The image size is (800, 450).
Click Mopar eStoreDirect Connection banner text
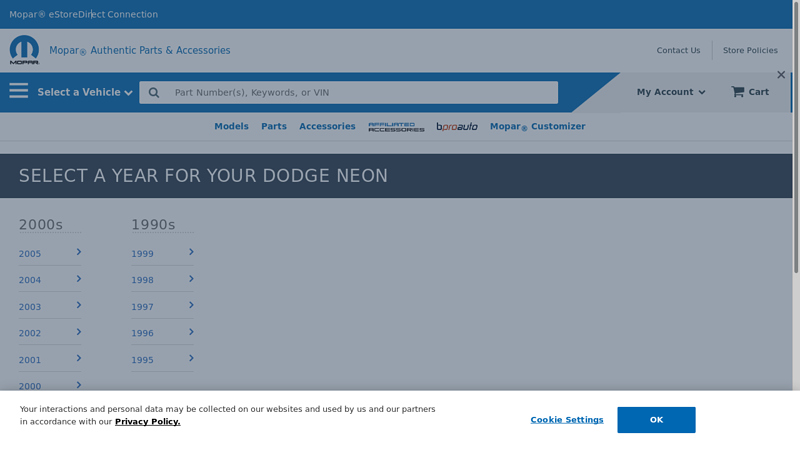[84, 14]
